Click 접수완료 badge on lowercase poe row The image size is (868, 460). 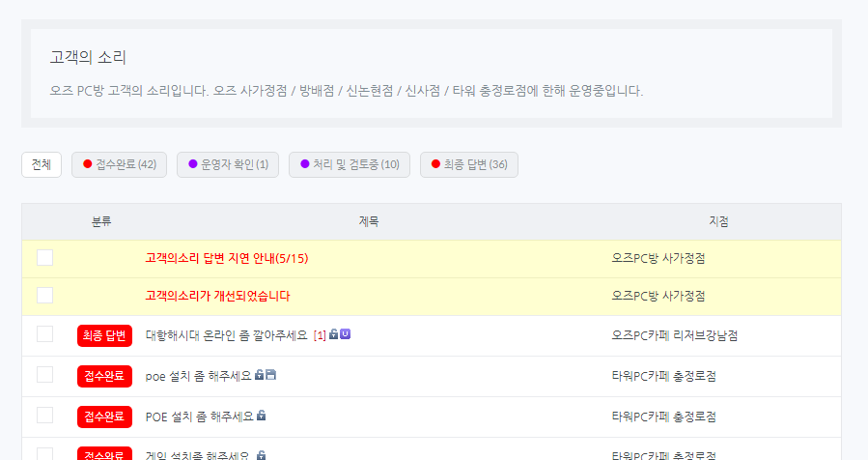click(x=104, y=376)
